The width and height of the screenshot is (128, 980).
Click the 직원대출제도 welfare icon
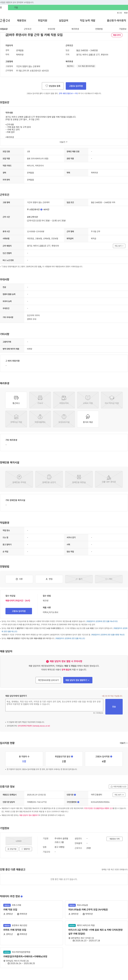[x=40, y=419]
